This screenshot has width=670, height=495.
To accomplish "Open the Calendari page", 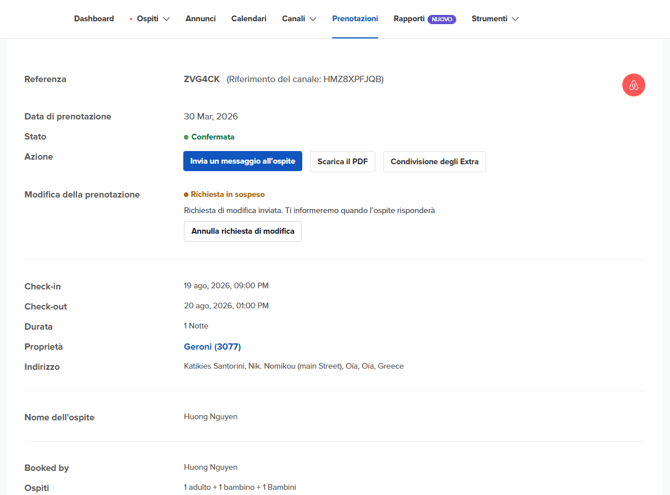I will 249,19.
